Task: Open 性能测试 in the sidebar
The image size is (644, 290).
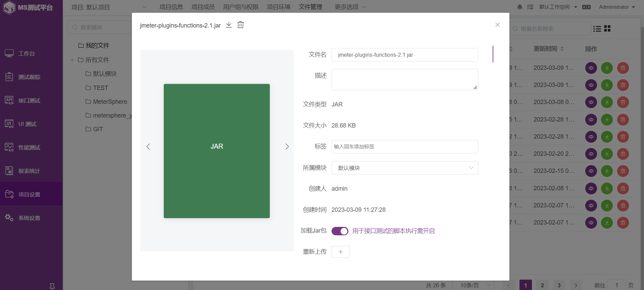Action: click(31, 147)
